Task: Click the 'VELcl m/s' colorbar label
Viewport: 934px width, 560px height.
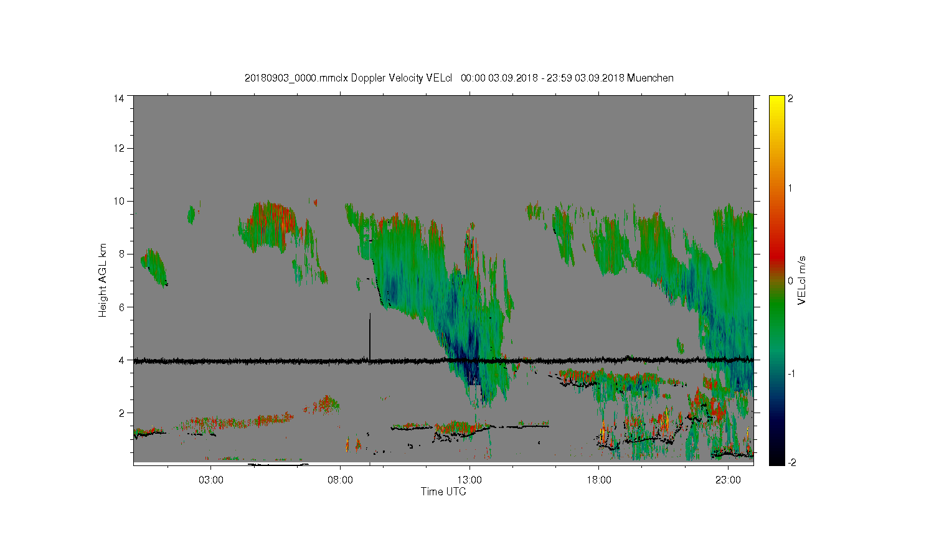Action: click(802, 280)
